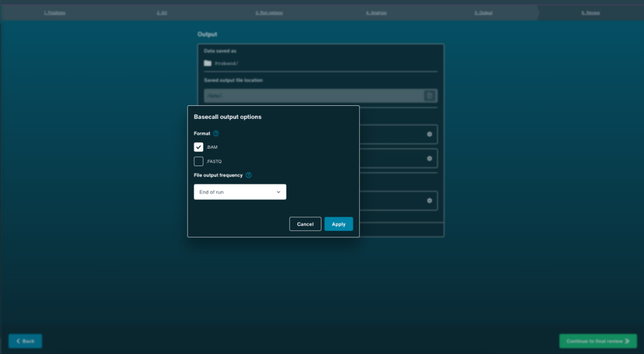Open the 4. Analysis step tab

coord(376,13)
